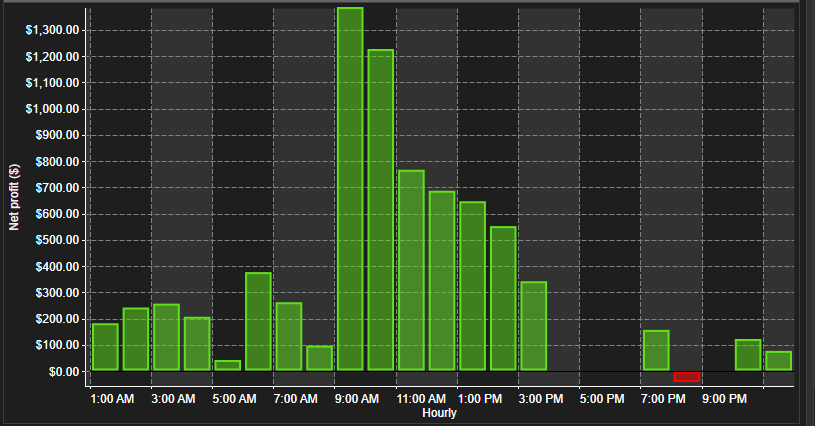815x426 pixels.
Task: Click the "9:00 AM" axis label
Action: [357, 399]
